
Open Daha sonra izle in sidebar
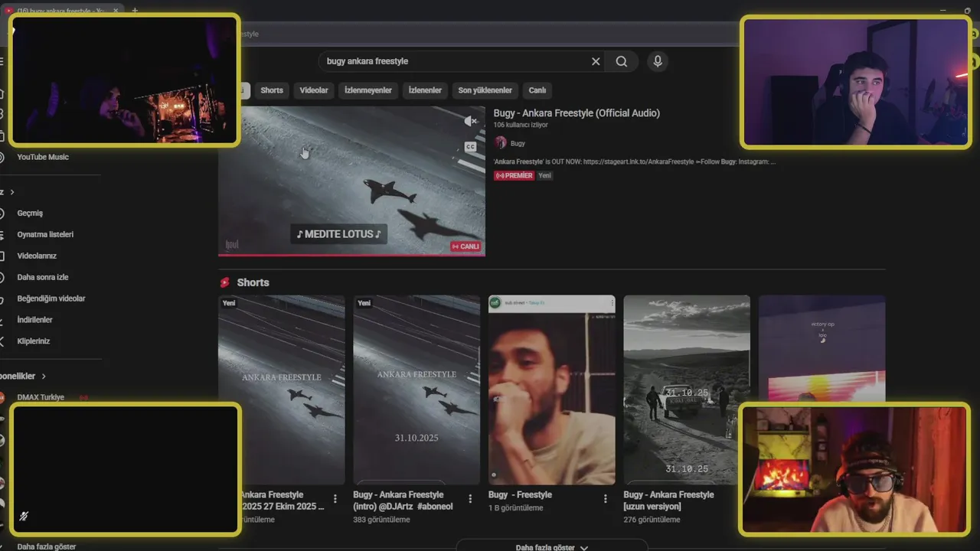point(43,277)
